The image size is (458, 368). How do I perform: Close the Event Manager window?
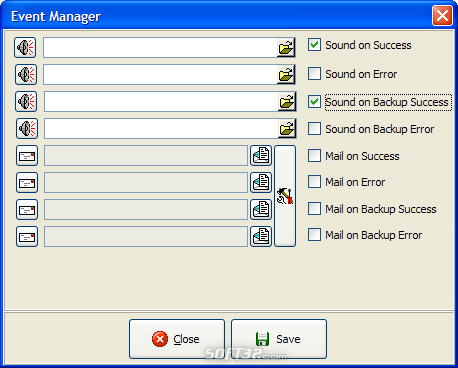point(442,16)
